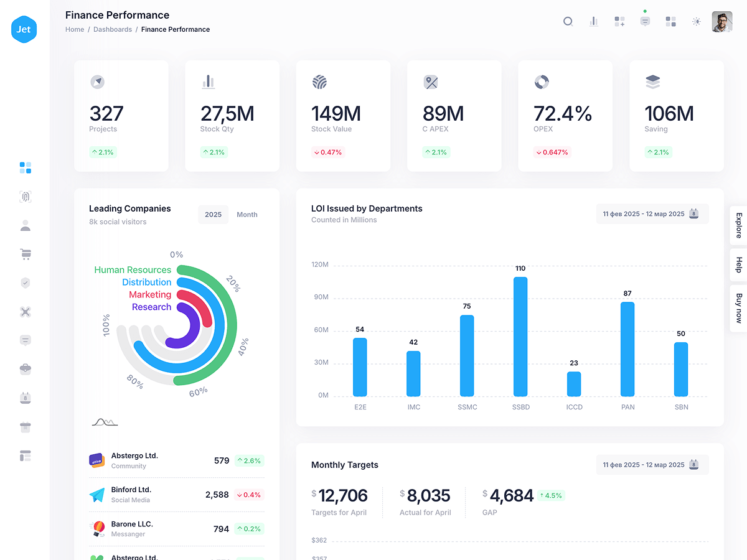Open the chat messages icon in the header
The height and width of the screenshot is (560, 747).
[645, 21]
